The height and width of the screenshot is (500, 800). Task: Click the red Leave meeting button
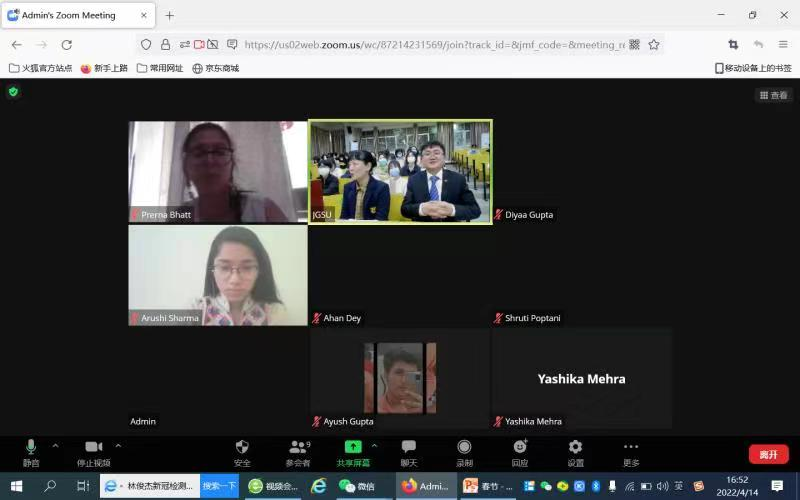click(x=768, y=454)
